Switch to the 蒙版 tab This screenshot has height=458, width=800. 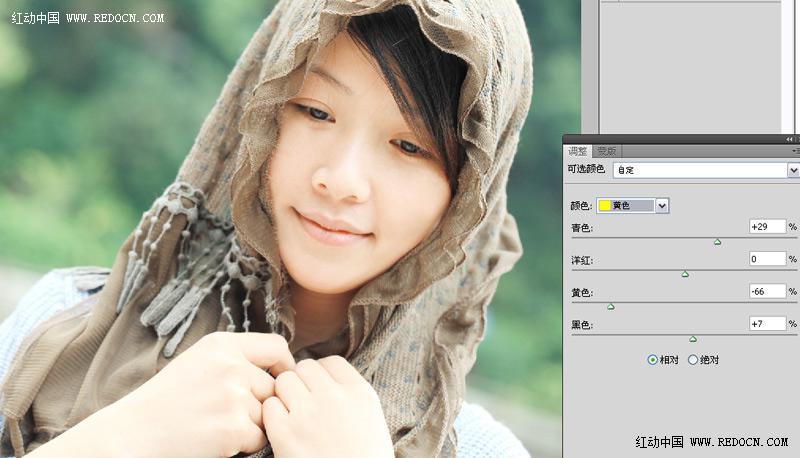(x=607, y=151)
